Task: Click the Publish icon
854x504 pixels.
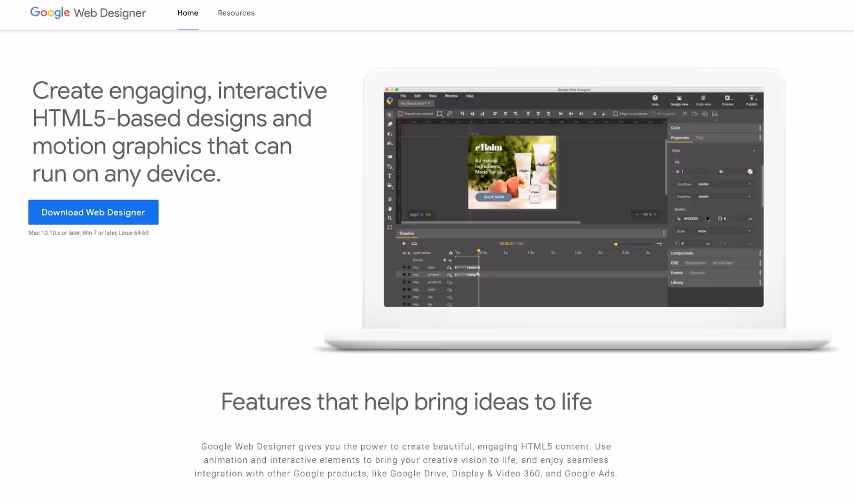Action: pos(751,99)
